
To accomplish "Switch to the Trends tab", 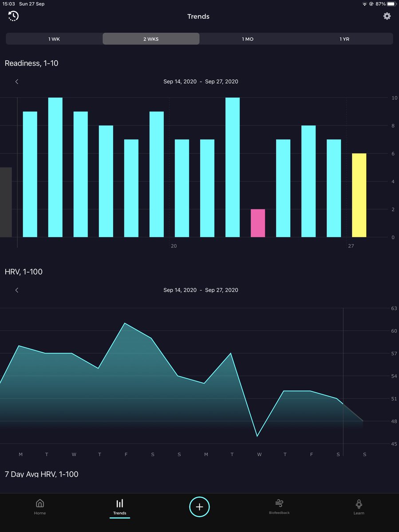I will [x=119, y=506].
